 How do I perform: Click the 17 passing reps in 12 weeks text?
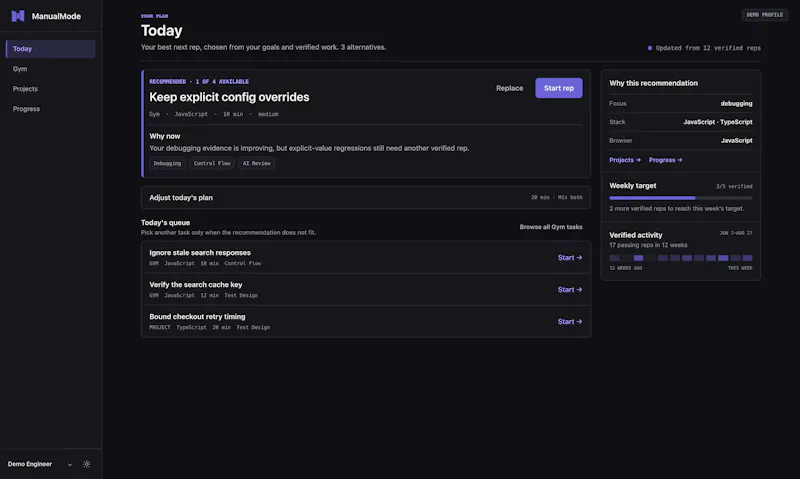(648, 245)
